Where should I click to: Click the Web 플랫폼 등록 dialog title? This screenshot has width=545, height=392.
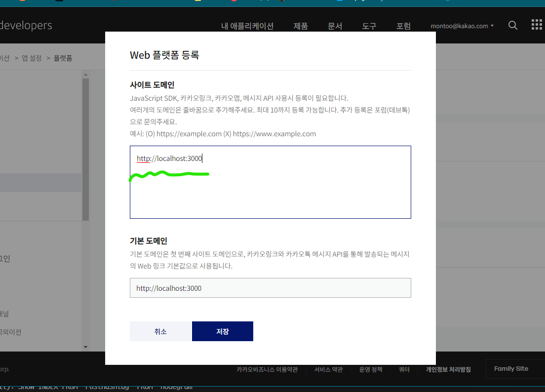[164, 55]
